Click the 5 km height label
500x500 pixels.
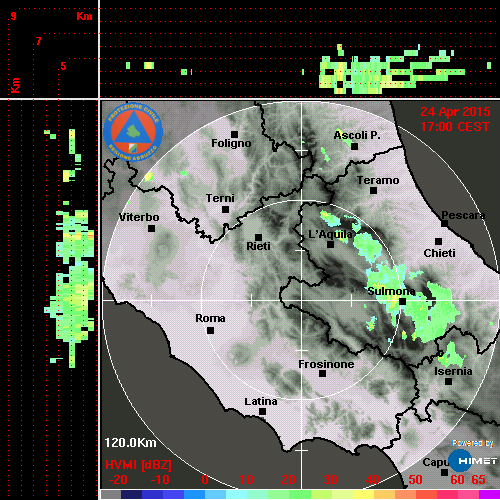(63, 66)
